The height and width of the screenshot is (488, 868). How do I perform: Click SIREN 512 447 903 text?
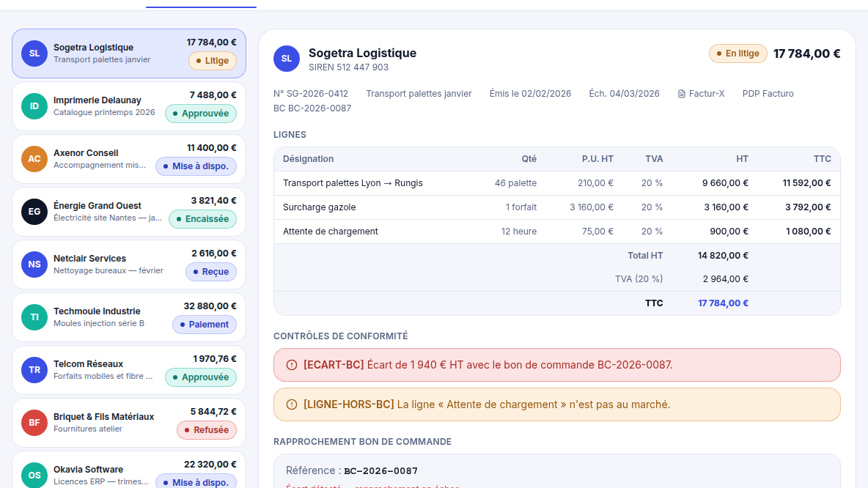(348, 67)
